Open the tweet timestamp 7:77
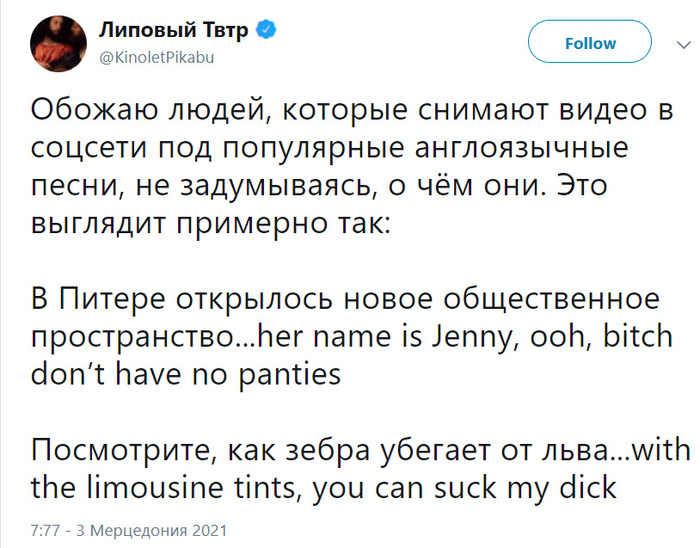This screenshot has height=548, width=700. (45, 530)
